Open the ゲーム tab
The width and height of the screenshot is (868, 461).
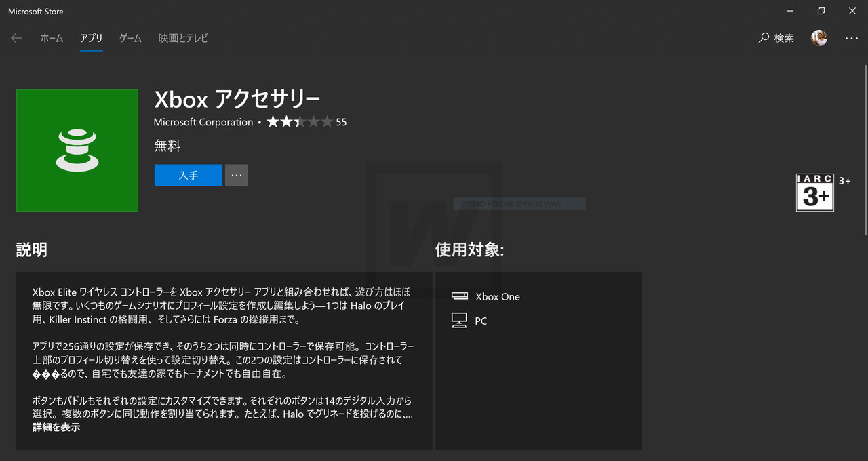coord(130,39)
